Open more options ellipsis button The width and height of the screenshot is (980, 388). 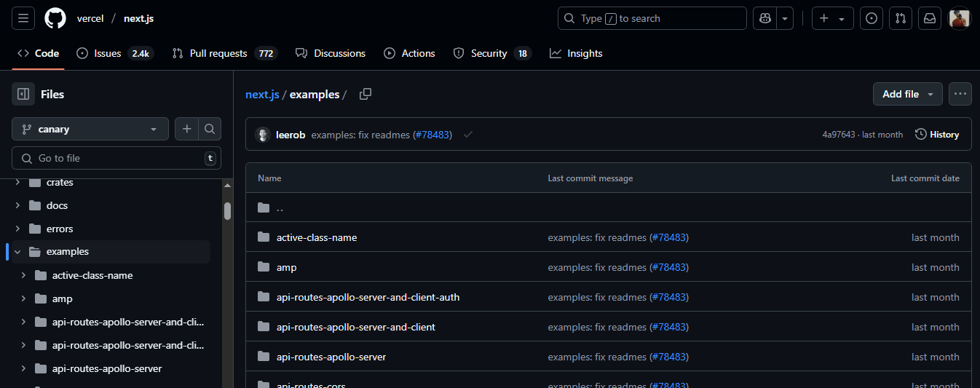click(x=960, y=94)
